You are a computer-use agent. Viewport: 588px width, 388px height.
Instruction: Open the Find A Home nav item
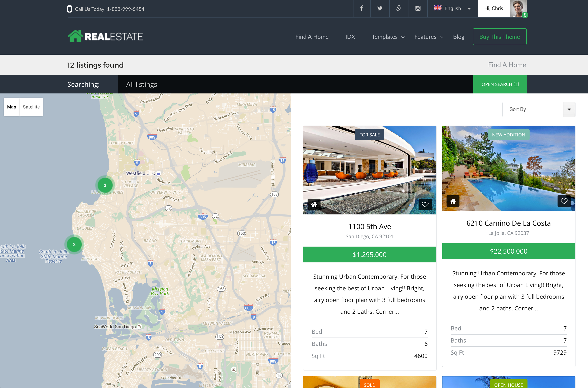pyautogui.click(x=312, y=37)
